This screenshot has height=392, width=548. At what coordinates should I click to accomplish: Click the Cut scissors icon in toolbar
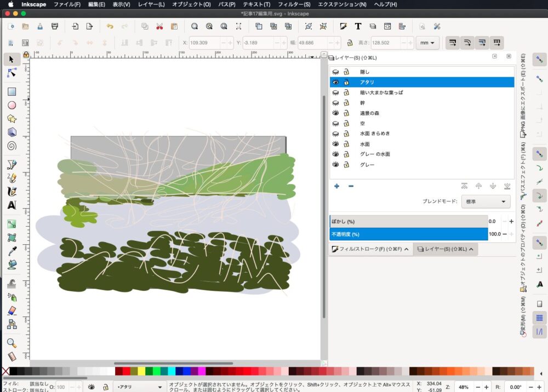pos(159,26)
